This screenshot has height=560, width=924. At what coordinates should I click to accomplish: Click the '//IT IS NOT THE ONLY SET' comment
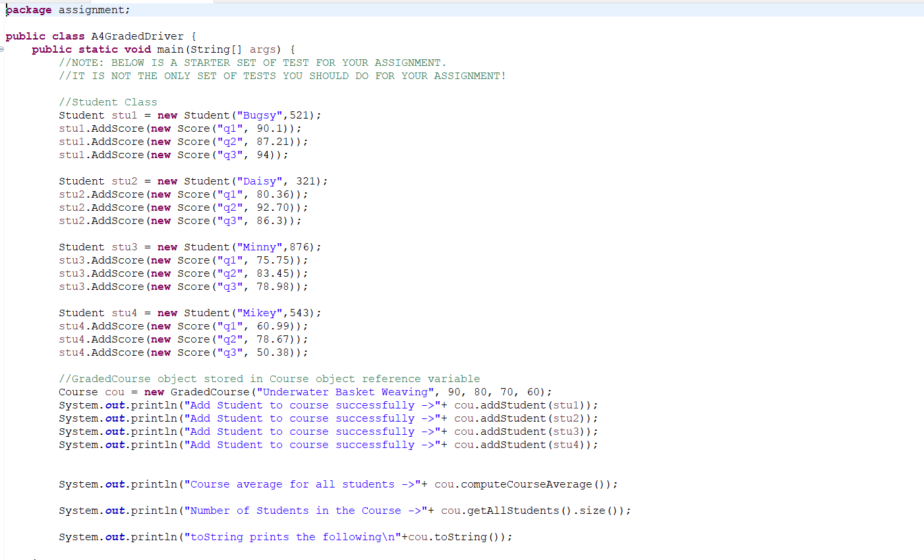coord(283,76)
